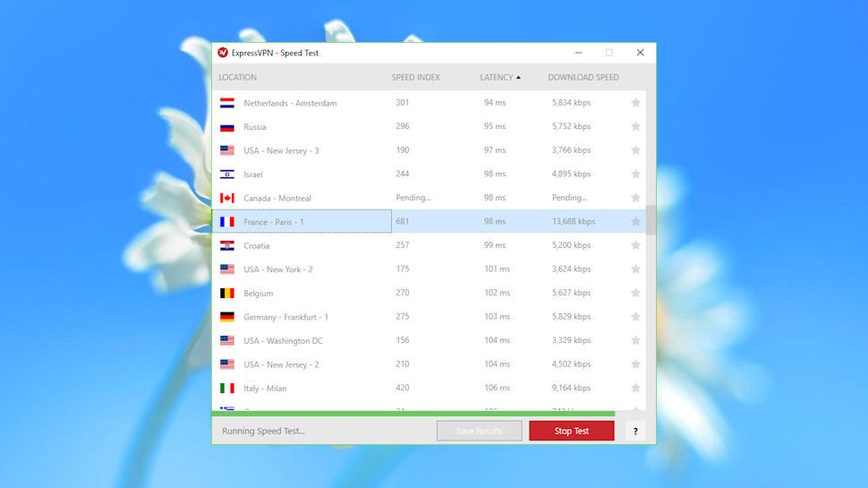868x488 pixels.
Task: Open help with the question mark button
Action: (635, 431)
